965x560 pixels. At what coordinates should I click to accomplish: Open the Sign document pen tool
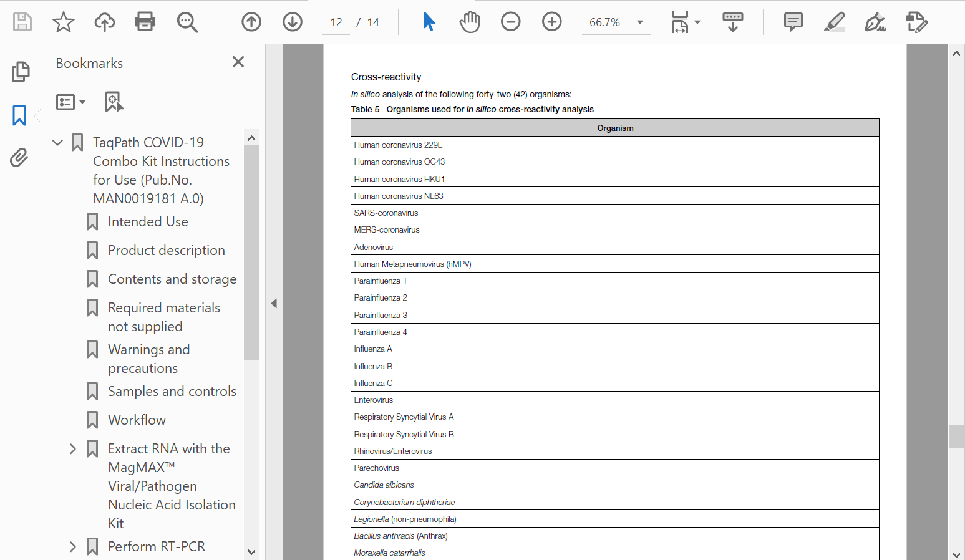[875, 22]
